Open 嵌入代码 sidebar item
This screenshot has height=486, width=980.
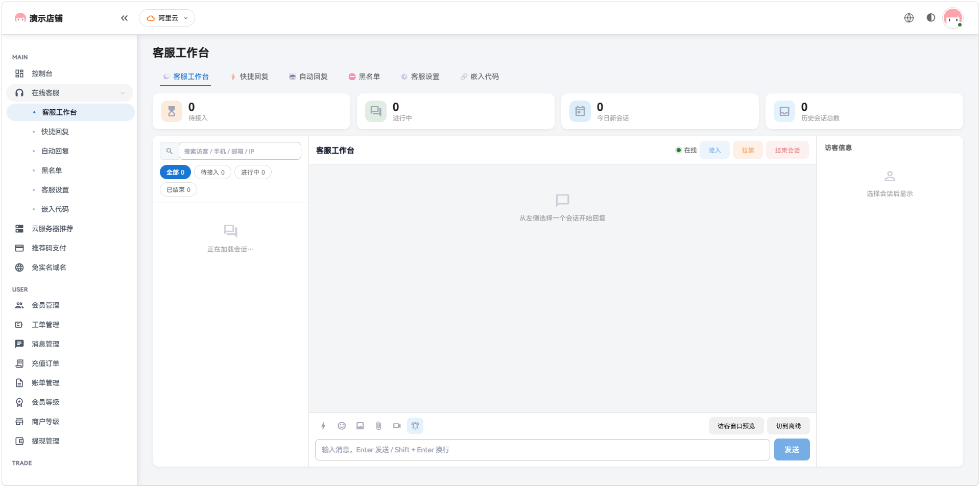pyautogui.click(x=69, y=209)
